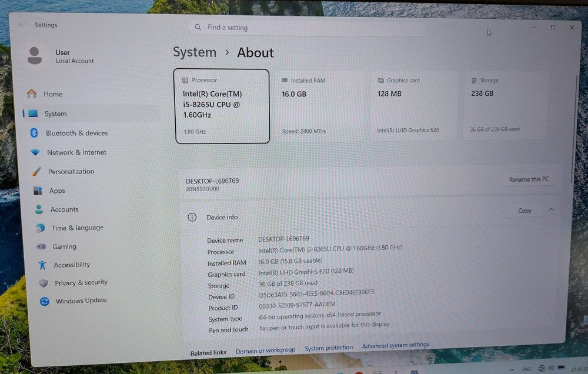
Task: Click Speed: 2400 MT/s text
Action: click(x=304, y=131)
